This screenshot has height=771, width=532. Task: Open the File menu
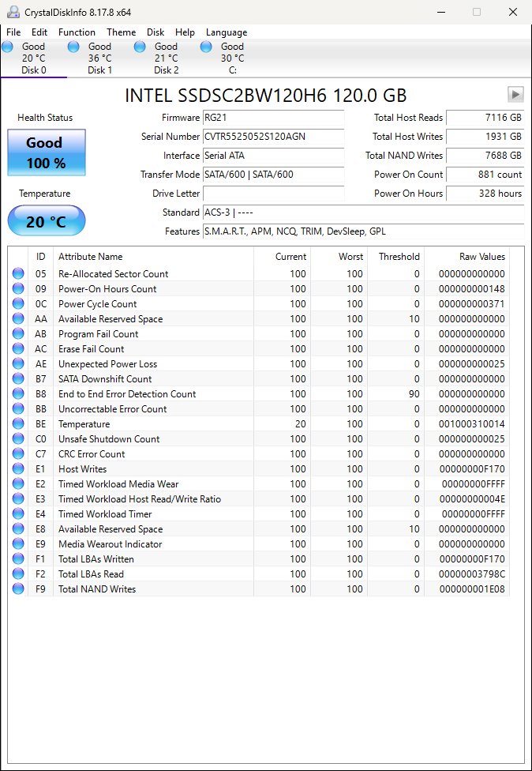coord(13,32)
